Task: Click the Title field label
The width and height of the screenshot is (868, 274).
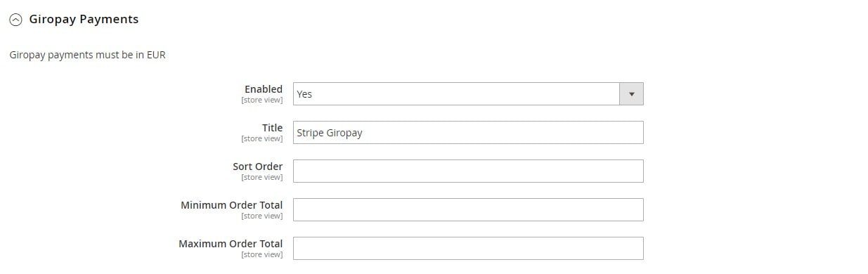Action: [273, 128]
